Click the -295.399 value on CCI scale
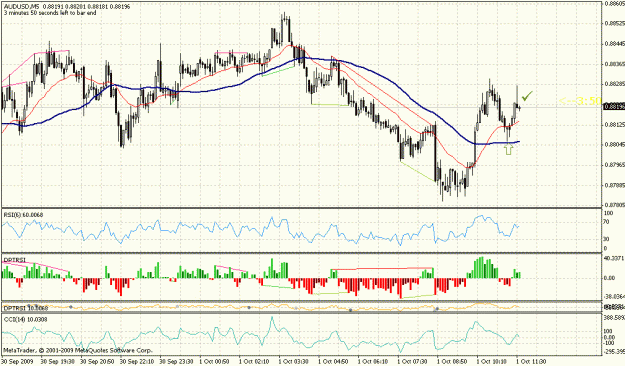 tap(614, 351)
